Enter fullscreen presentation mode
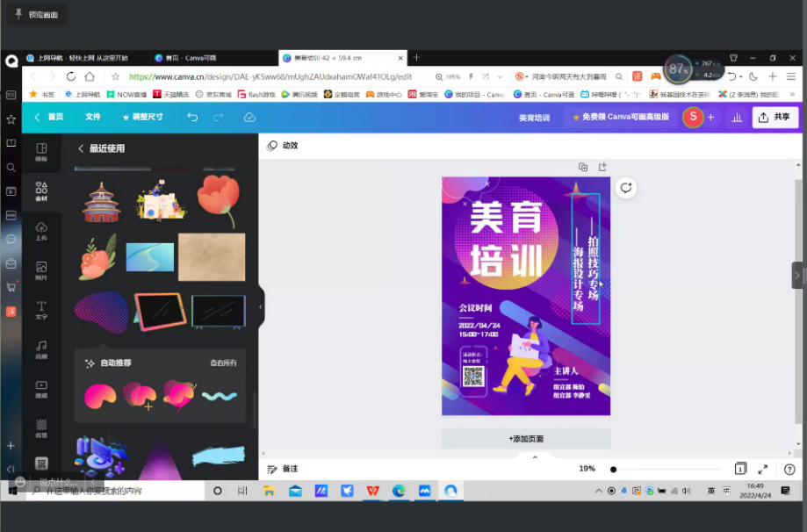The image size is (807, 532). (762, 470)
